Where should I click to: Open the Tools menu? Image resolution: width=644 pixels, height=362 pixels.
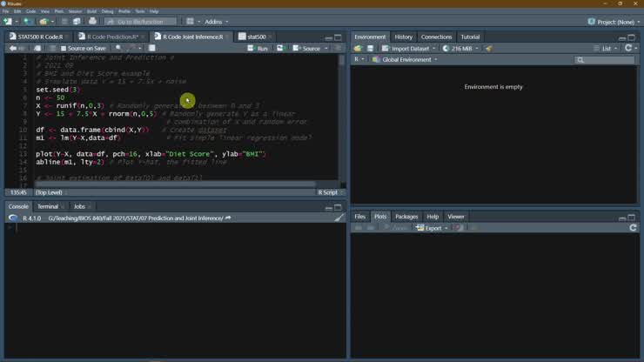(140, 11)
